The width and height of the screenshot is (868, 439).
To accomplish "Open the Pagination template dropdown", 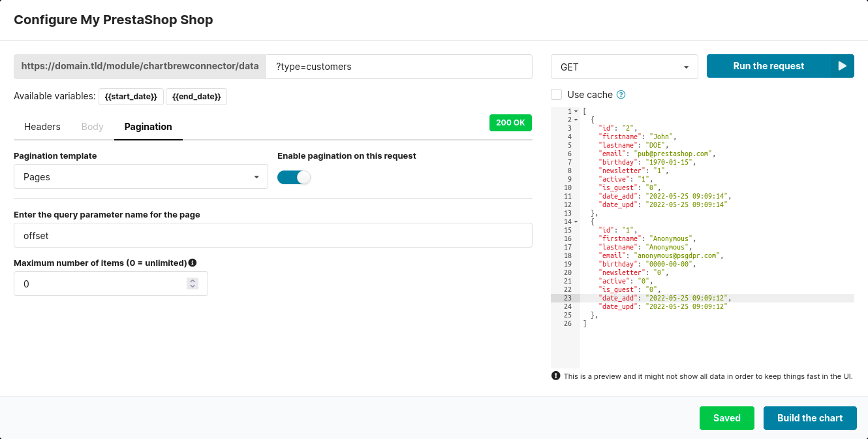I will tap(140, 177).
